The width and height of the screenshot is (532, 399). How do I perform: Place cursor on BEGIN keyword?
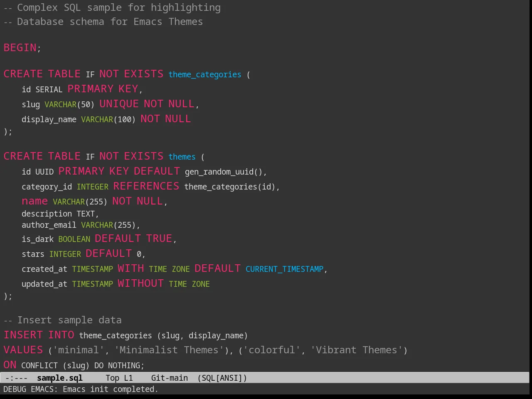point(20,48)
